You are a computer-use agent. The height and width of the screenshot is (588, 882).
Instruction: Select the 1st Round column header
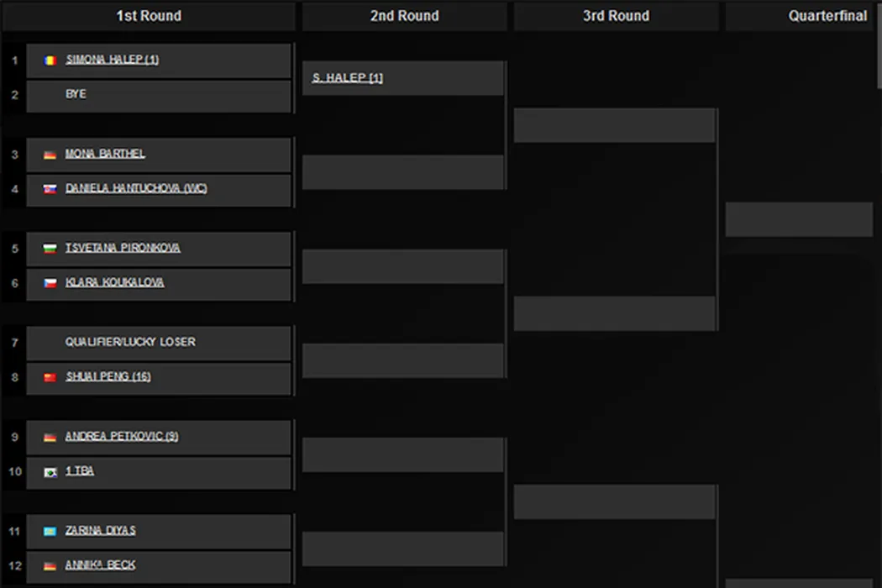(x=149, y=16)
